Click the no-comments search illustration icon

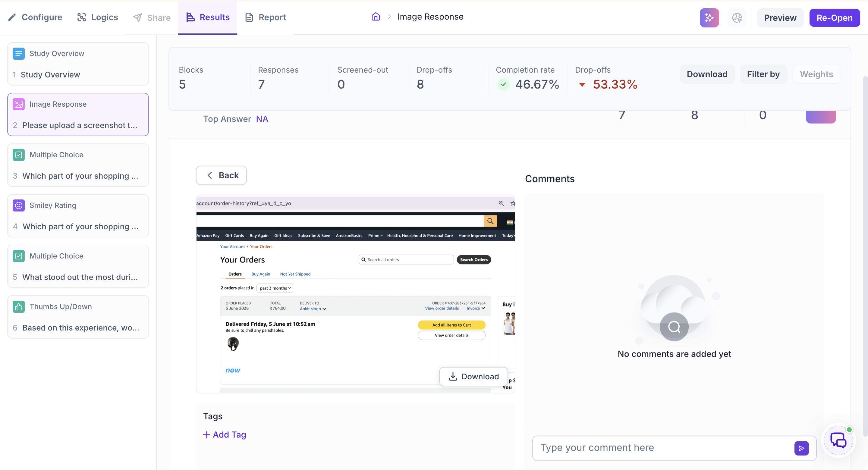(x=674, y=327)
